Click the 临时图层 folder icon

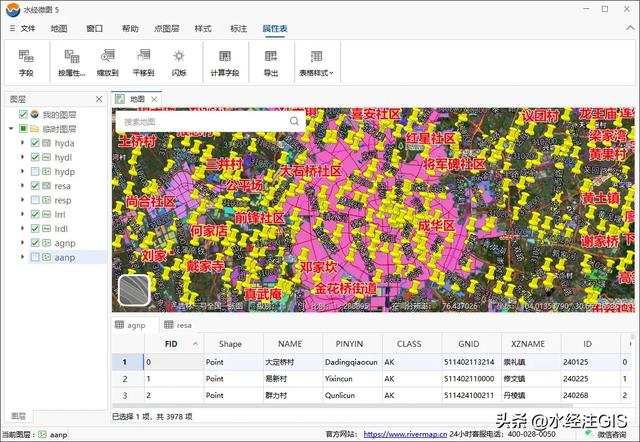coord(35,129)
